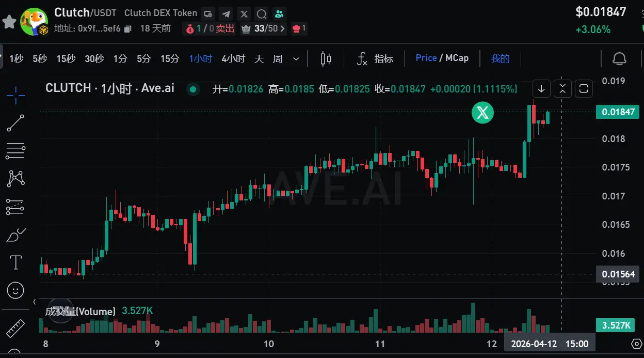Select the 4小时 timeframe
Screen dimensions: 644x358
(233, 59)
